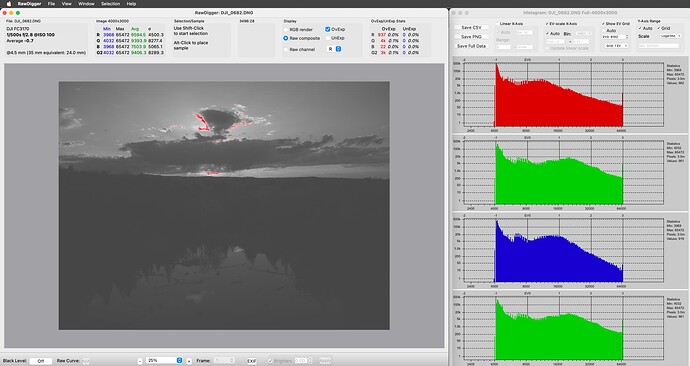This screenshot has height=366, width=690.
Task: Select the Raw channel radio button
Action: point(286,49)
